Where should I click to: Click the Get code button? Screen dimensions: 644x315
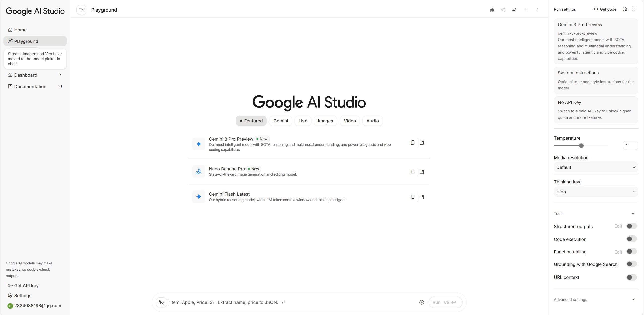click(x=605, y=9)
